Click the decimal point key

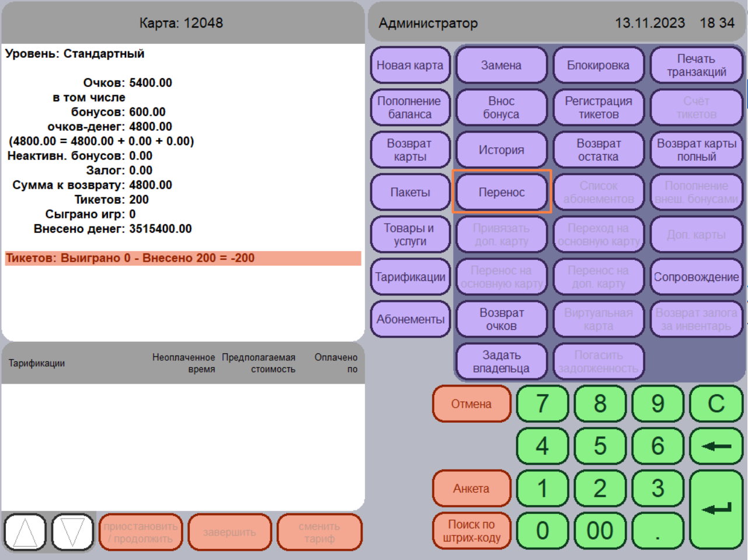(x=657, y=531)
